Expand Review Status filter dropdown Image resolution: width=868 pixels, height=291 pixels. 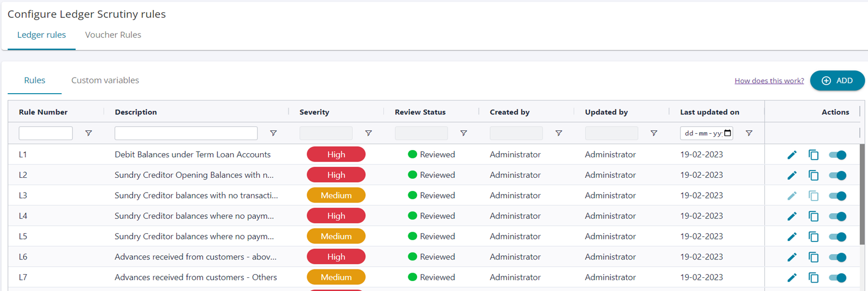coord(421,133)
